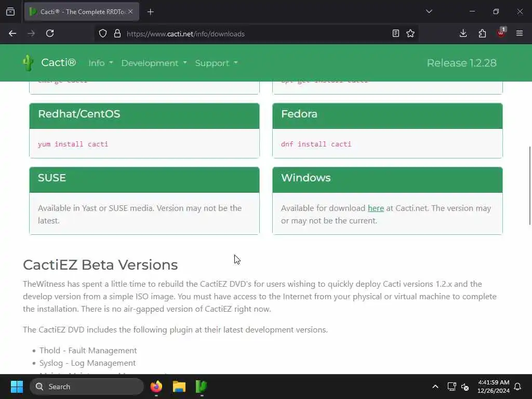Click the Release 1.2.28 text
The width and height of the screenshot is (532, 399).
click(x=461, y=63)
